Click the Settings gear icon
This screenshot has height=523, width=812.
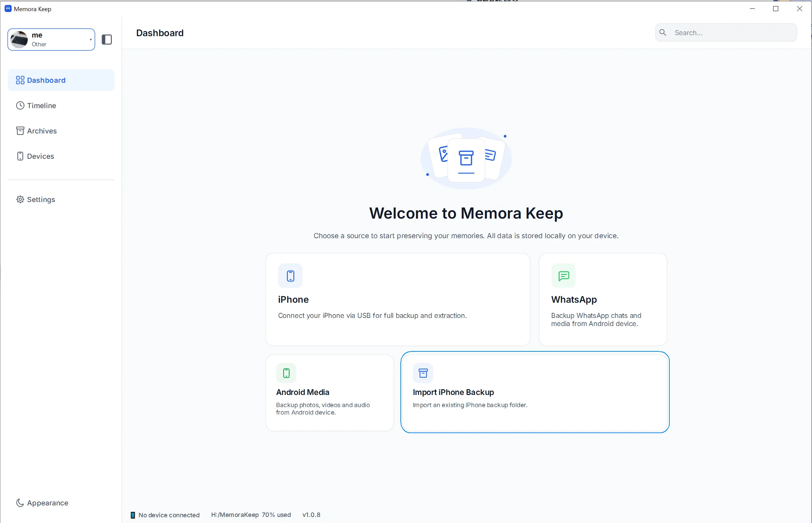[20, 199]
